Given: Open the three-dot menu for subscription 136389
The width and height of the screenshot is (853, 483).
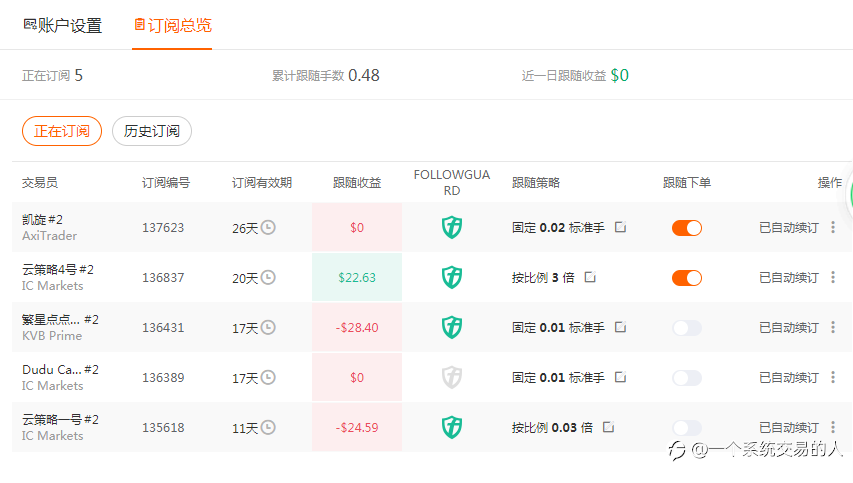Looking at the screenshot, I should 833,377.
